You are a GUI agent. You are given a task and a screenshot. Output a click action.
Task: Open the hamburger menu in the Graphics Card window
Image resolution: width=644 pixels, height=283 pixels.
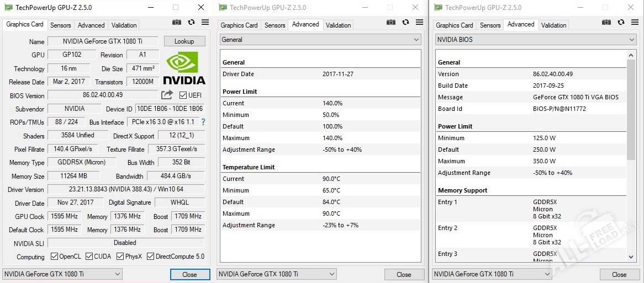click(205, 23)
